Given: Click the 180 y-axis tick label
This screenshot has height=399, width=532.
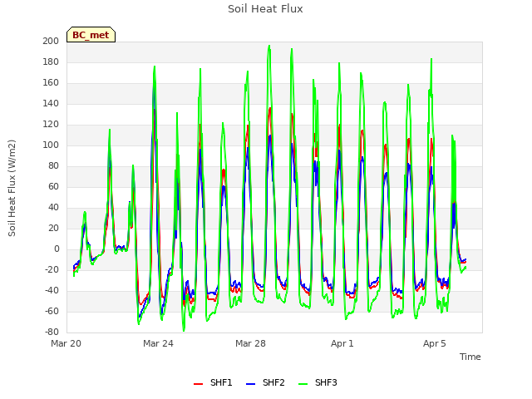Looking at the screenshot, I should [51, 62].
